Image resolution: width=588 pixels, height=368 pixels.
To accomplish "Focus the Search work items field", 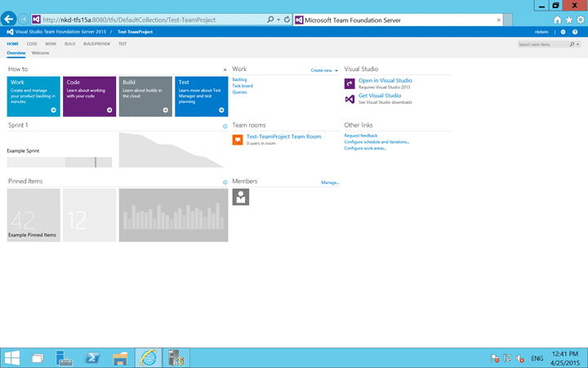I will (542, 44).
